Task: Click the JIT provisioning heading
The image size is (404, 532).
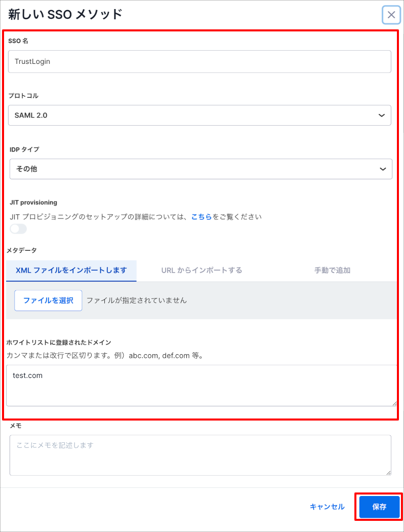Action: pos(33,203)
